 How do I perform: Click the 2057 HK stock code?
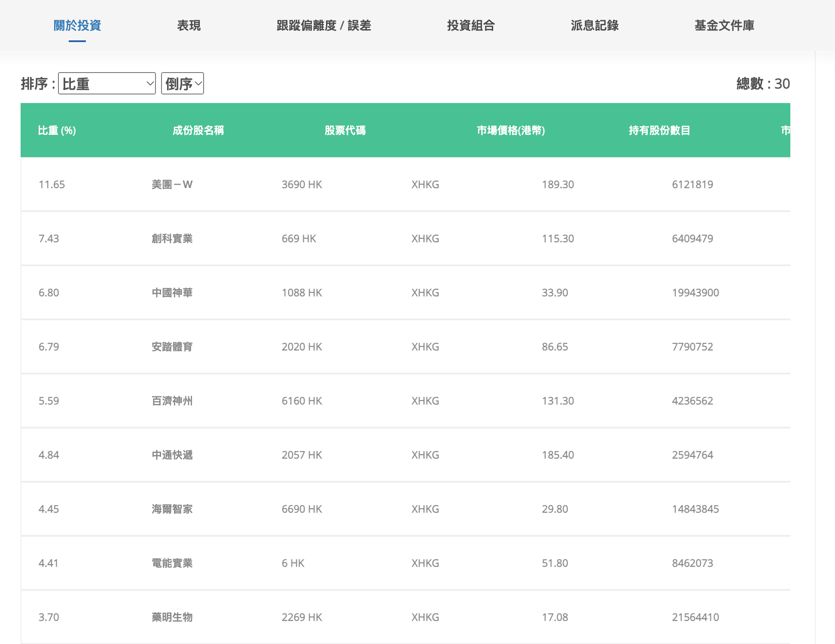coord(302,455)
